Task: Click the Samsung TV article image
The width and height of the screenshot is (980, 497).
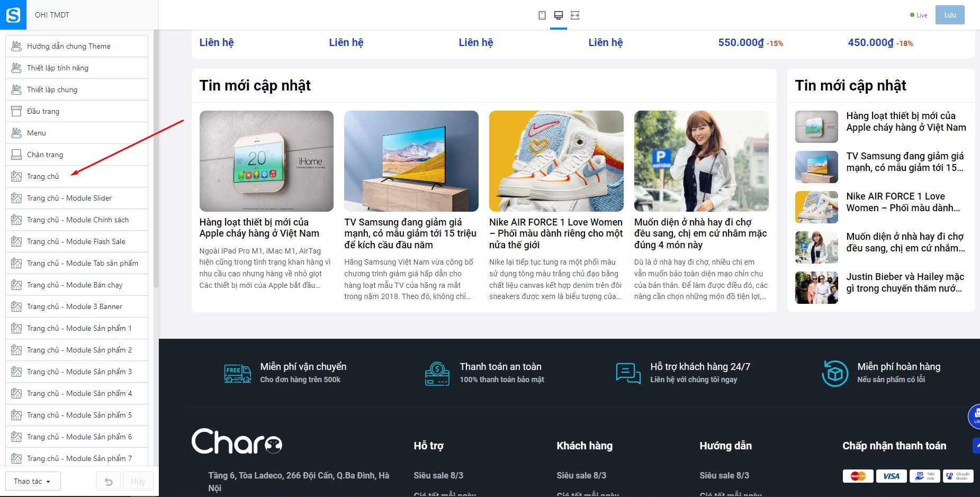Action: click(x=411, y=161)
